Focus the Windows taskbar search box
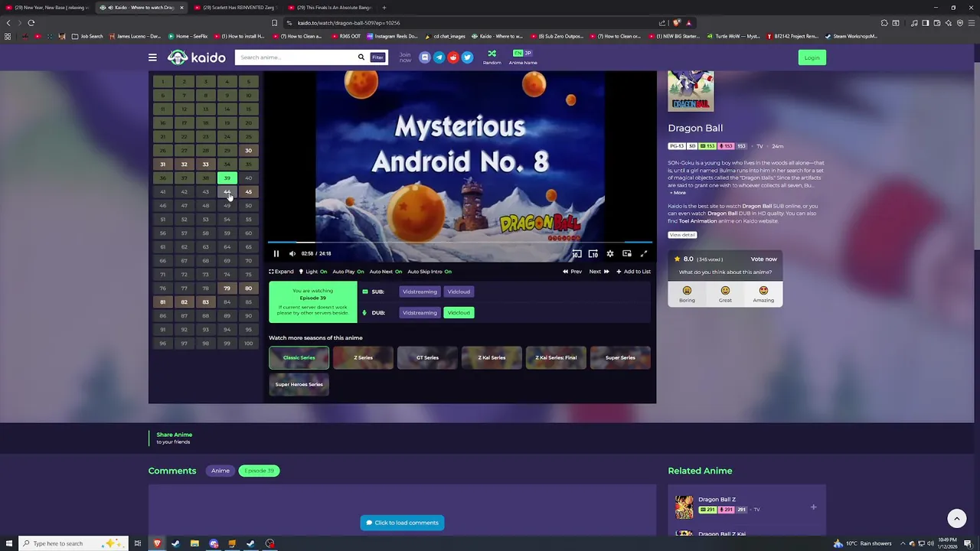Viewport: 980px width, 551px height. click(73, 543)
